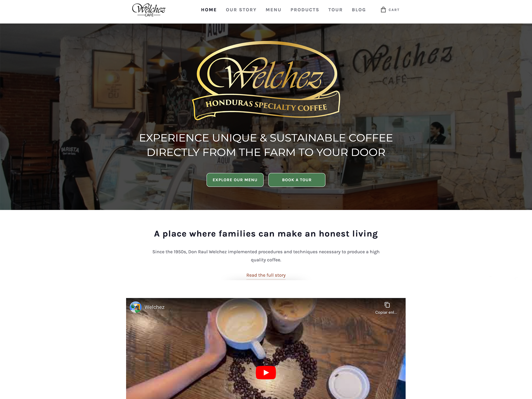Open the shopping cart bag icon
The height and width of the screenshot is (399, 532).
pos(383,10)
